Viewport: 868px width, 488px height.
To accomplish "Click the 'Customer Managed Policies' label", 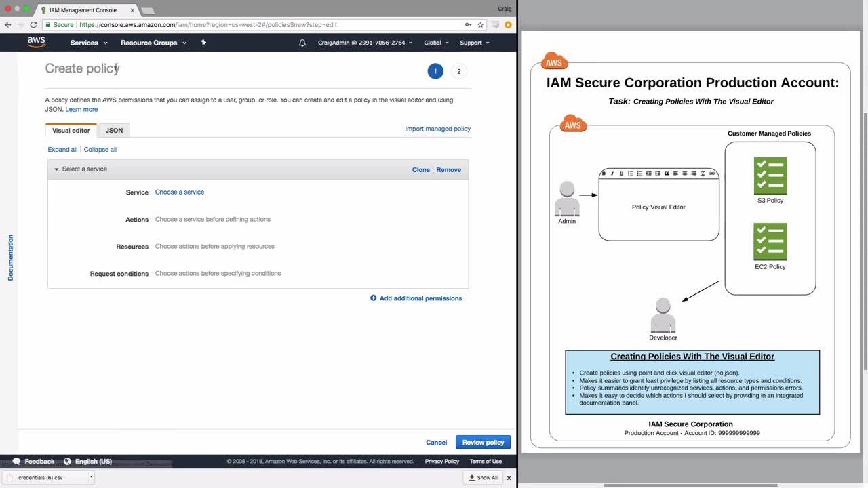I will click(x=769, y=134).
